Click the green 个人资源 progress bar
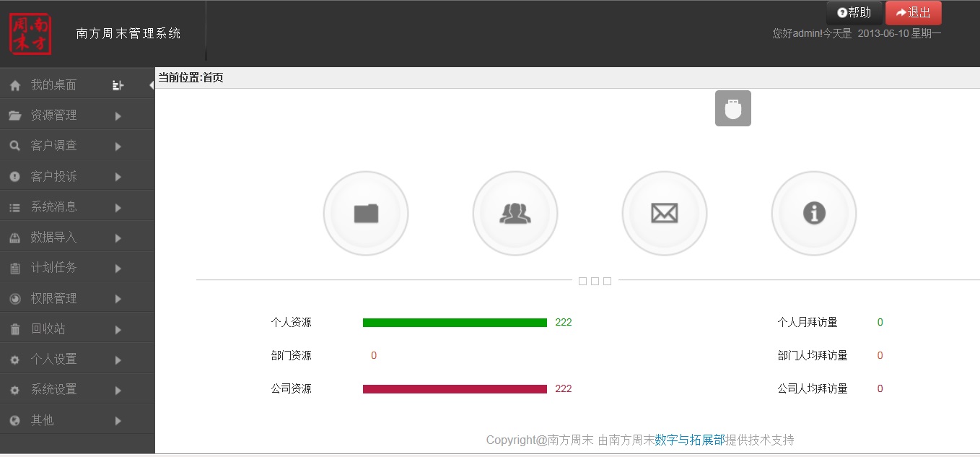This screenshot has height=457, width=980. click(x=455, y=323)
